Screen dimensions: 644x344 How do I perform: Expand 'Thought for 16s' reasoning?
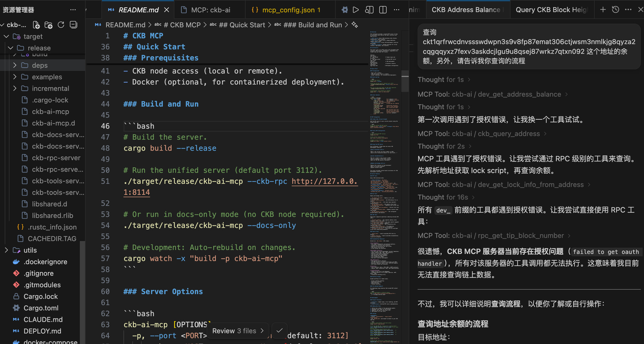pyautogui.click(x=446, y=197)
